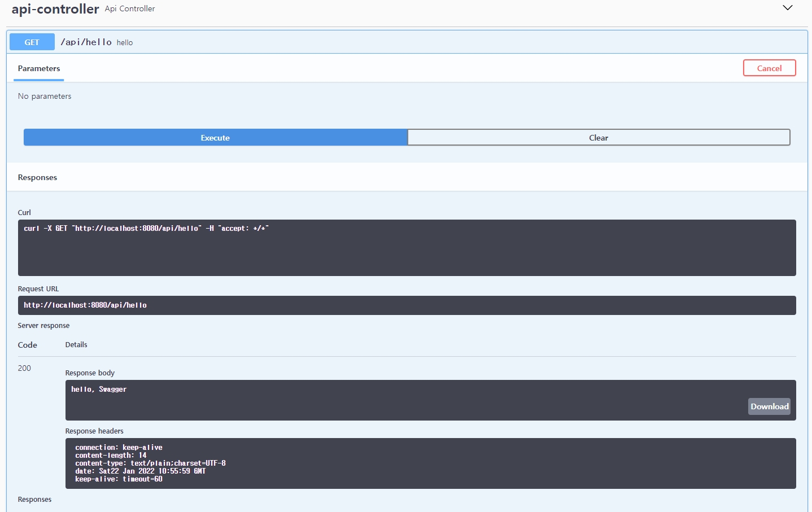
Task: Click the 'Request URL' label
Action: pyautogui.click(x=38, y=289)
